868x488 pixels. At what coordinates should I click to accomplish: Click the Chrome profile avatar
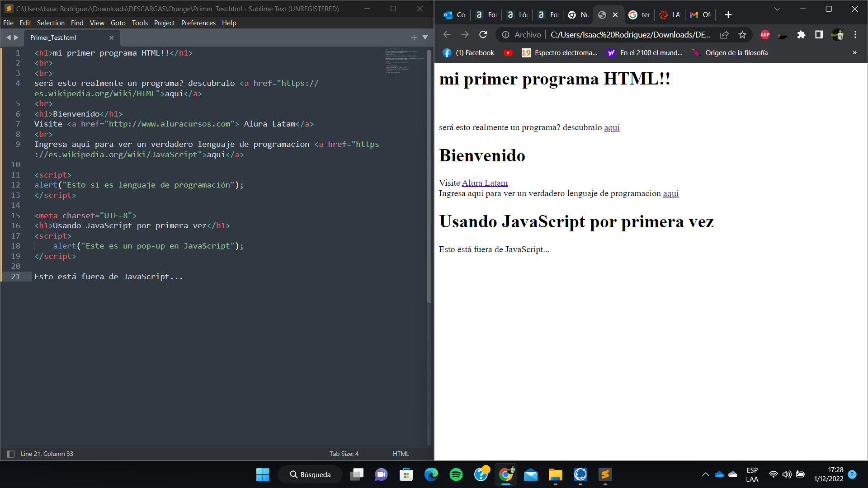click(838, 34)
